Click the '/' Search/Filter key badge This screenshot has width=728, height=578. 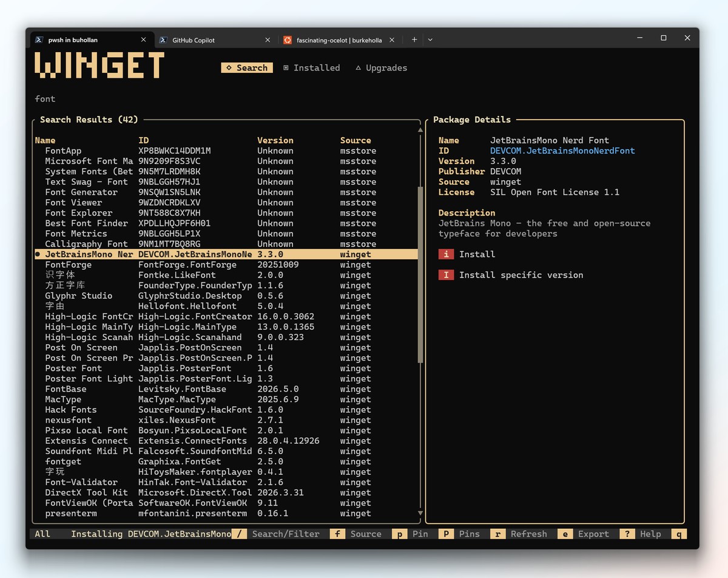pyautogui.click(x=240, y=534)
